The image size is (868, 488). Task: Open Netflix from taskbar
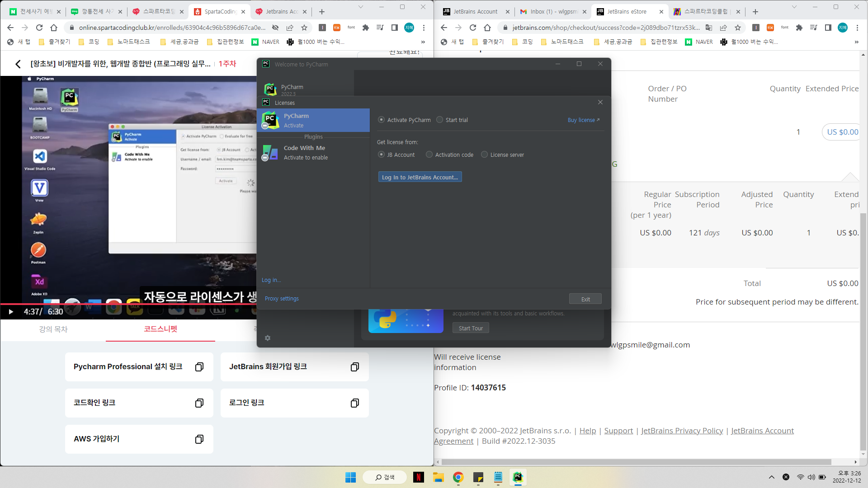tap(419, 477)
